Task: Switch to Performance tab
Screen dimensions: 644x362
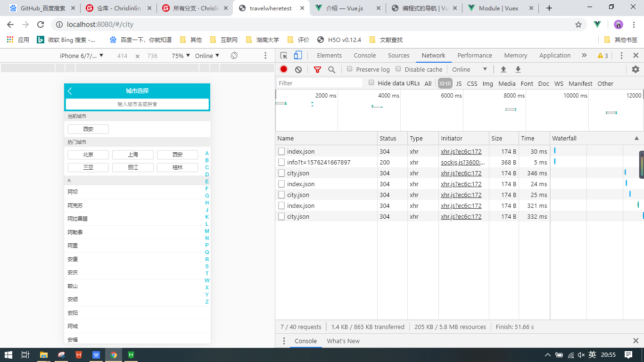Action: click(475, 55)
